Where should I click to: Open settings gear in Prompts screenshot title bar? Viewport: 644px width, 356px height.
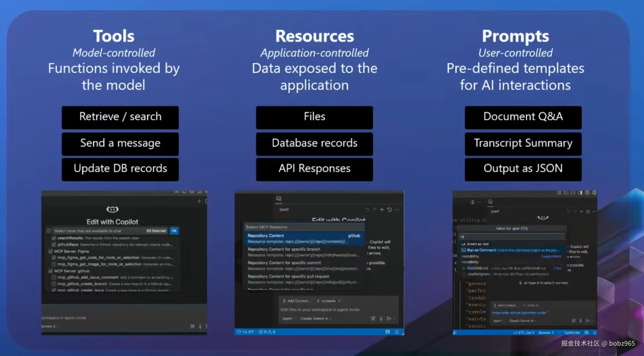click(594, 193)
